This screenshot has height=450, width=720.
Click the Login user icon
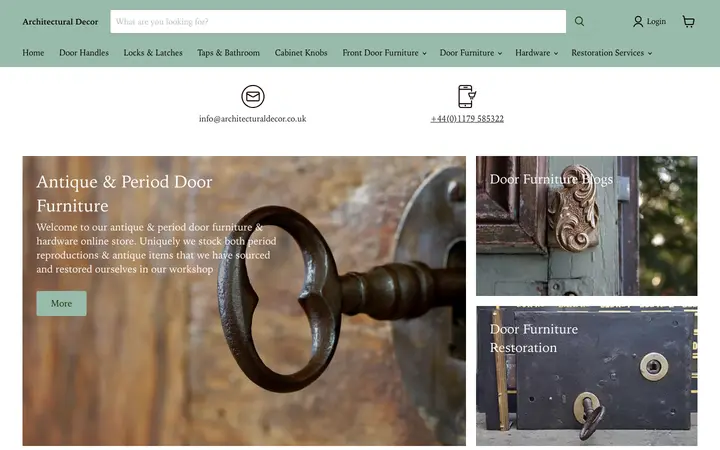[638, 22]
